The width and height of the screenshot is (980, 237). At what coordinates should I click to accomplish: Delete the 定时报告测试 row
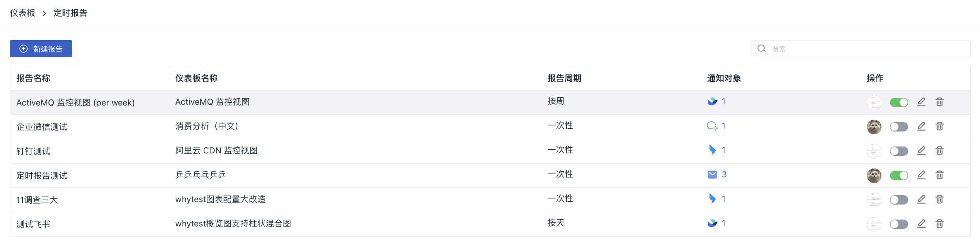[x=939, y=175]
